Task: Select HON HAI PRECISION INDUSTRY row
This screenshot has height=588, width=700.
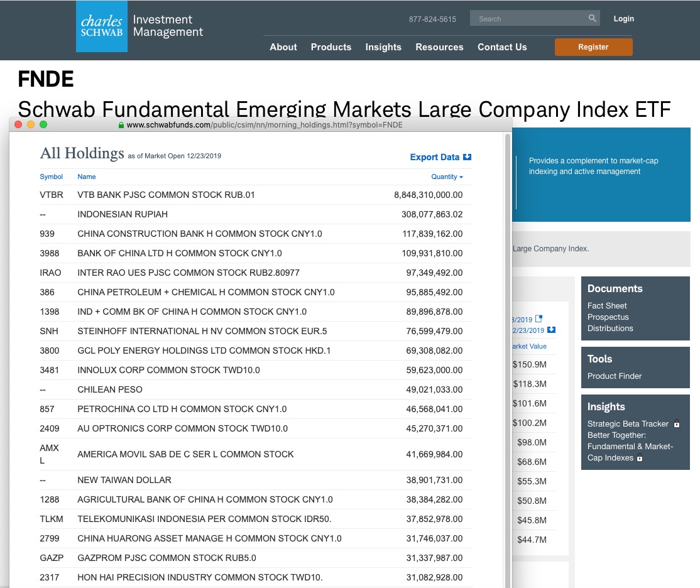Action: [x=256, y=577]
